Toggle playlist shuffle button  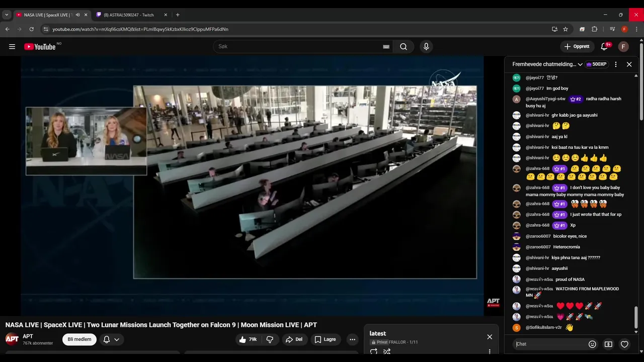click(387, 352)
